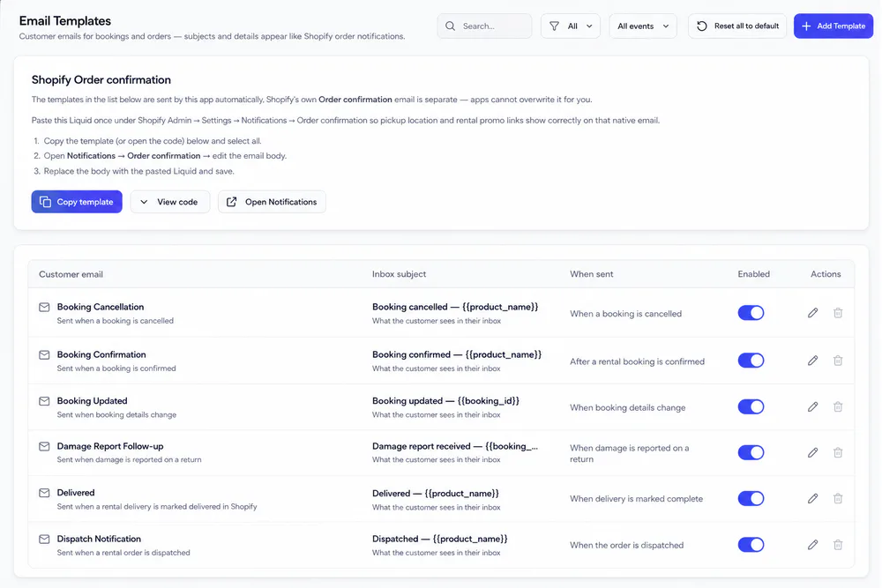Click Add Template button
This screenshot has width=882, height=588.
pos(833,26)
